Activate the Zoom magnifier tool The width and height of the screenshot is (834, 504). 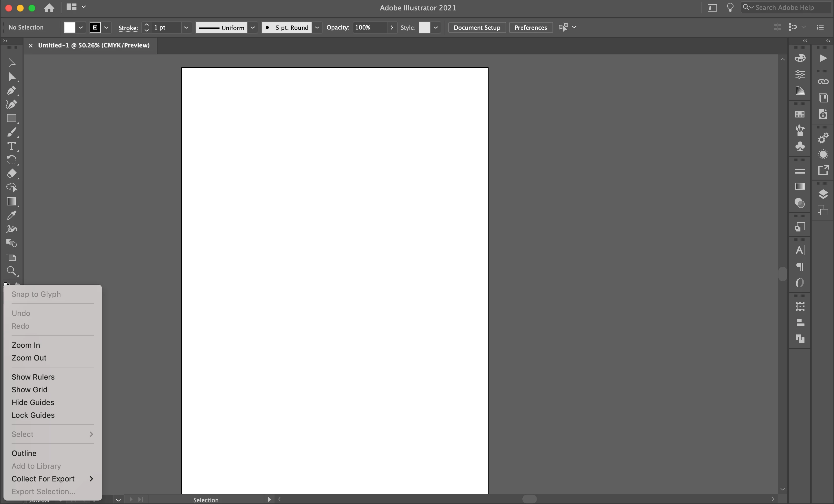(11, 271)
